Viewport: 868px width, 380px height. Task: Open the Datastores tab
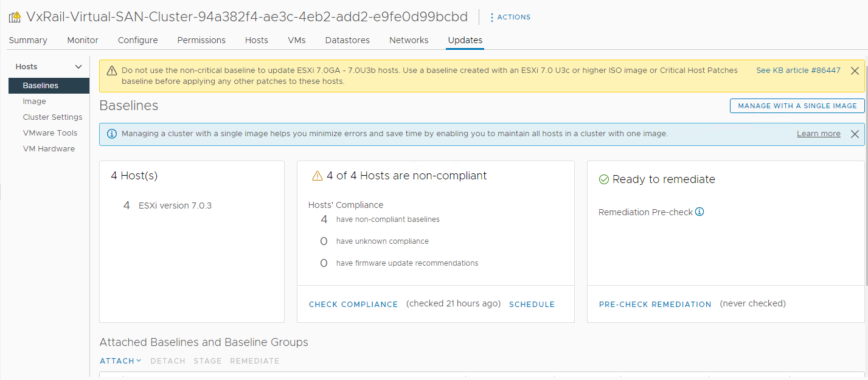pos(347,40)
